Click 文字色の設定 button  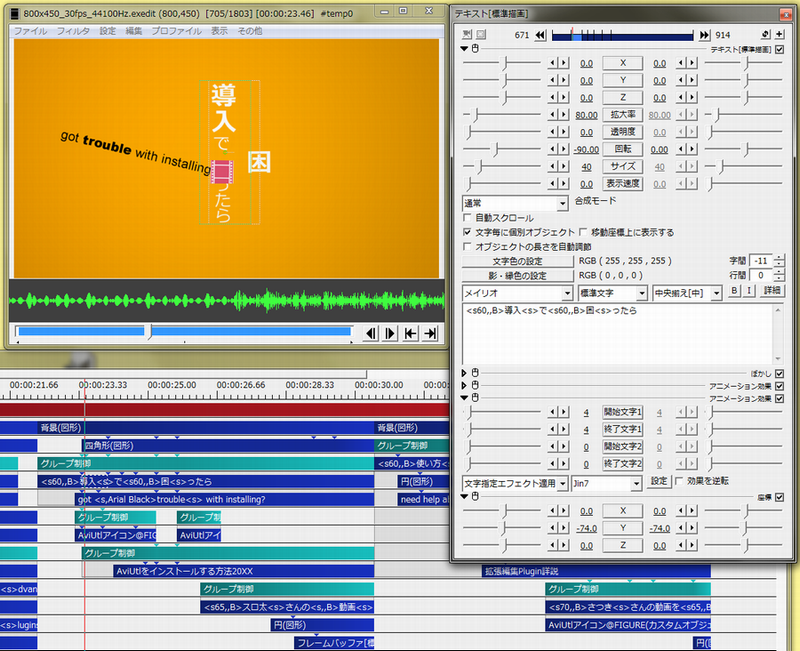point(517,261)
